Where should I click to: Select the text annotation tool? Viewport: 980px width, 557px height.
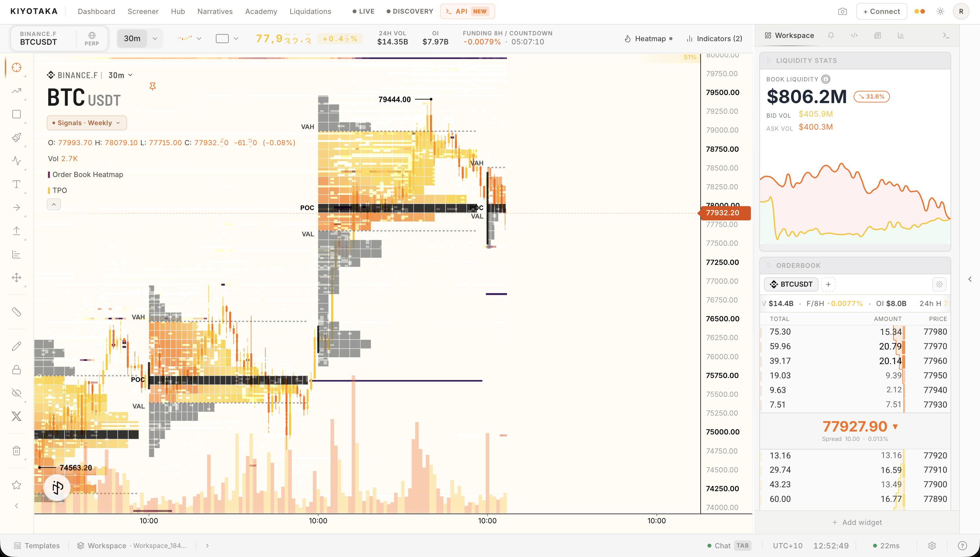pos(17,184)
